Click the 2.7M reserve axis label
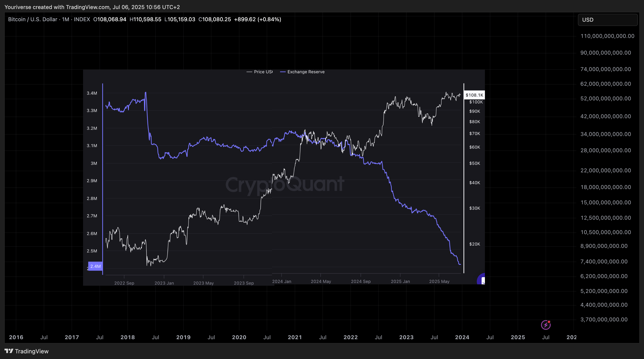 tap(92, 216)
